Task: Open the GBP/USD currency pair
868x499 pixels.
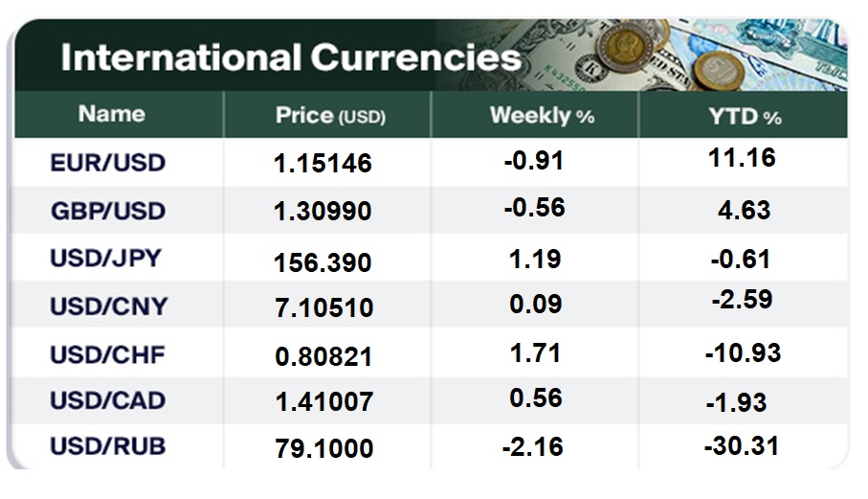Action: pos(108,211)
